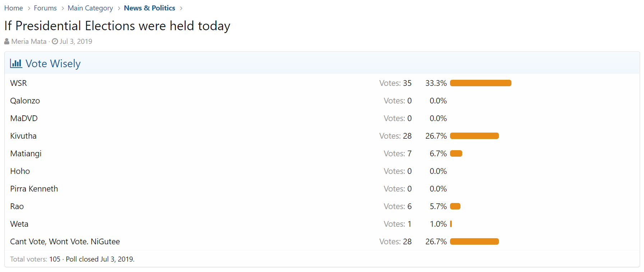Click the small Weta 1.0% result bar
Image resolution: width=644 pixels, height=272 pixels.
[x=451, y=224]
